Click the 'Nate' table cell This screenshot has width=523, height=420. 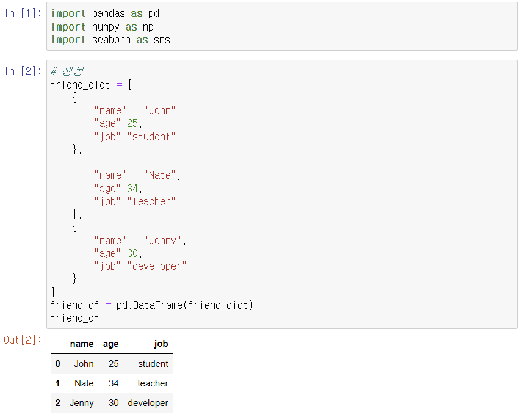click(x=84, y=383)
